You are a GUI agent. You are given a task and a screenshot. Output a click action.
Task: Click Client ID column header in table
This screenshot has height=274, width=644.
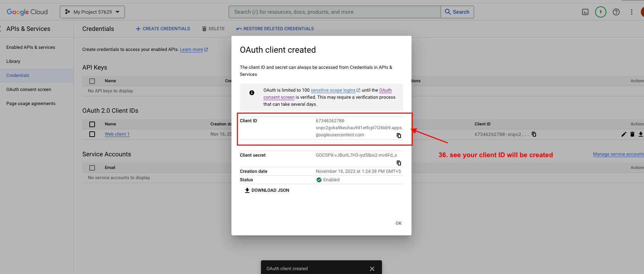[x=483, y=124]
